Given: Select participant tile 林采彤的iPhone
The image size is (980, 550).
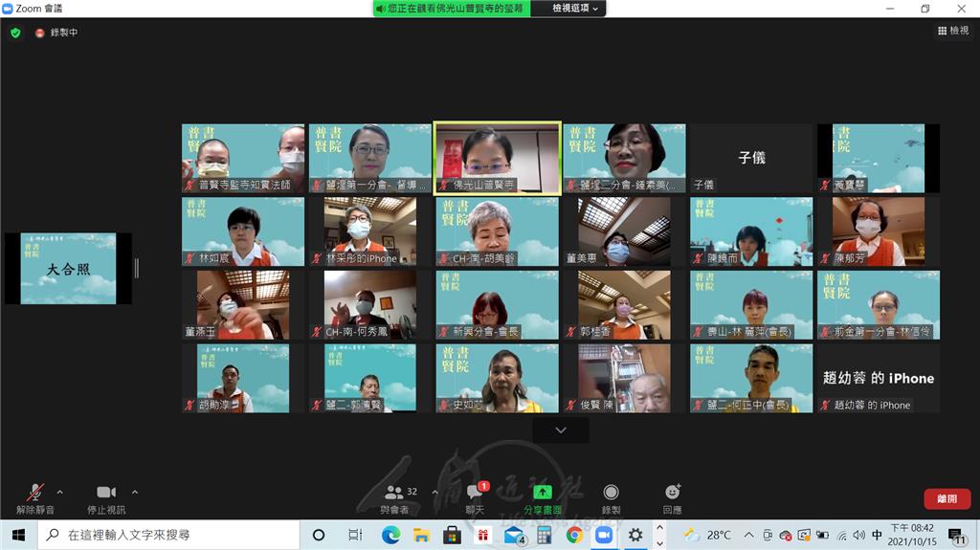Looking at the screenshot, I should pos(370,231).
